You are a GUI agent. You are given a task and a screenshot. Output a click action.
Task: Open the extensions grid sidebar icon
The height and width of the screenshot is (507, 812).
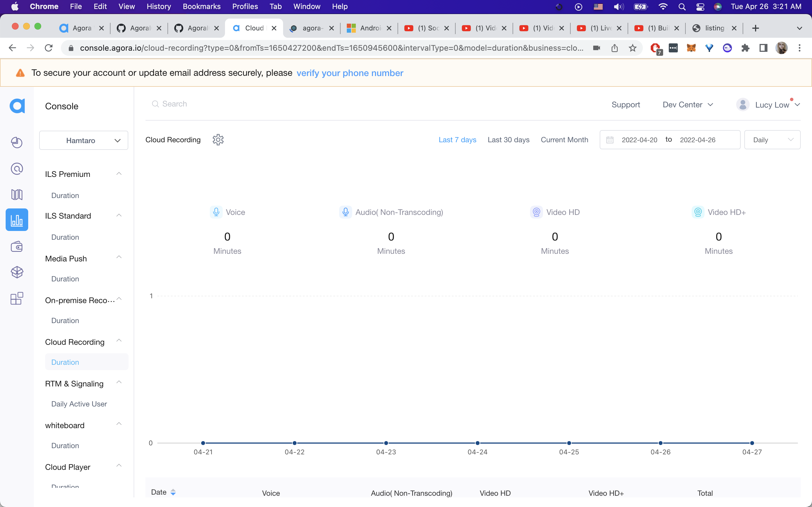17,298
